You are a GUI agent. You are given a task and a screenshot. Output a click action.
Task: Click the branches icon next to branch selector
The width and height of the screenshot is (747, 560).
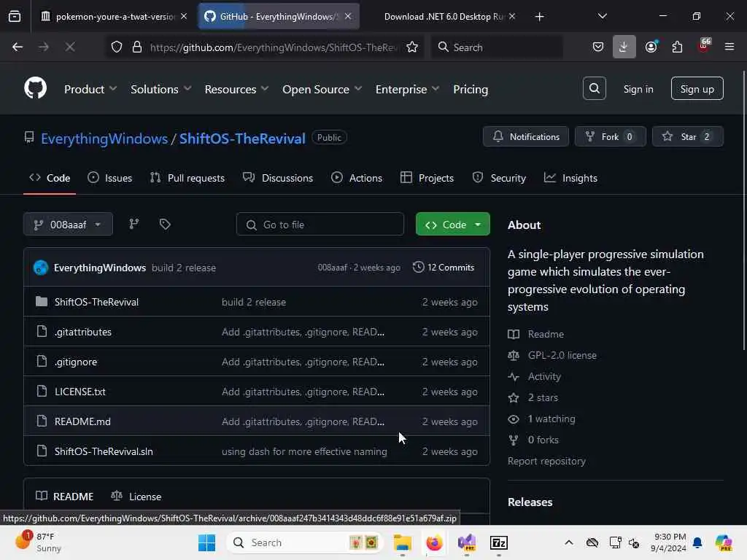click(x=134, y=225)
